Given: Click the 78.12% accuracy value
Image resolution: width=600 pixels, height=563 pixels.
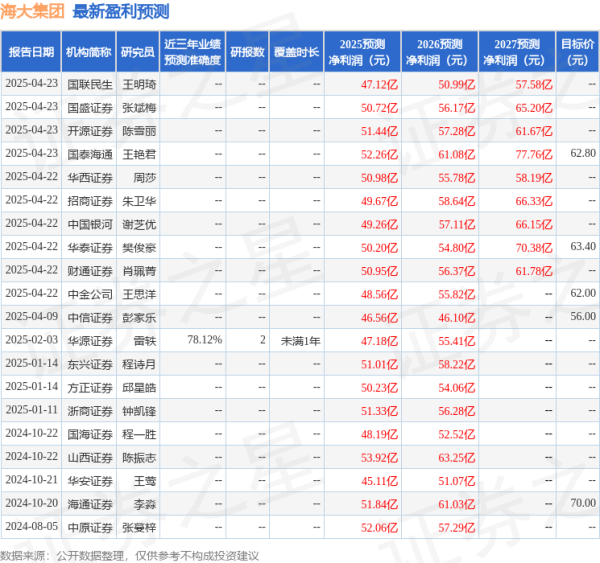Looking at the screenshot, I should point(205,340).
